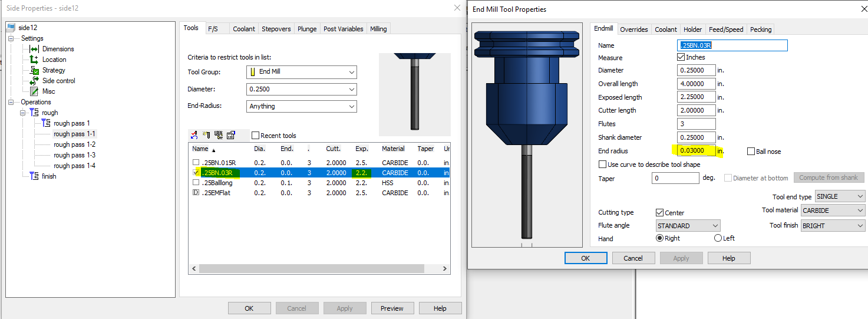Image resolution: width=868 pixels, height=319 pixels.
Task: Click the Flutes input field
Action: [697, 124]
